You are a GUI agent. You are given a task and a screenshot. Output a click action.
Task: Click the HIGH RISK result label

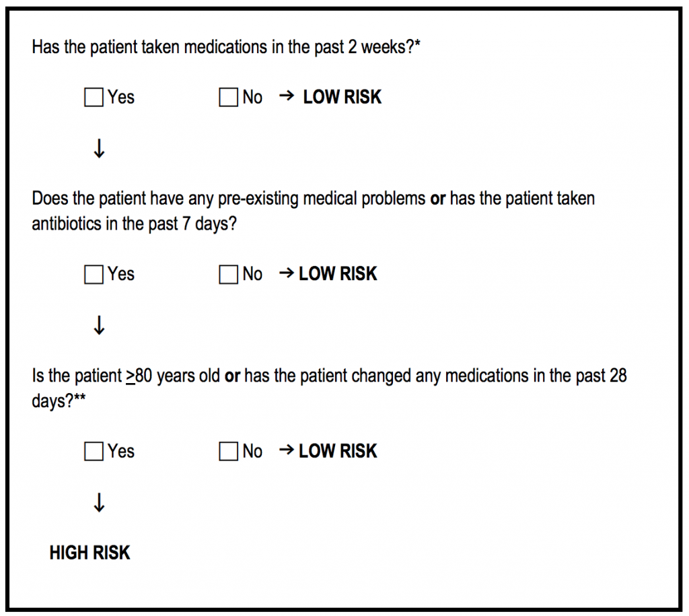click(89, 553)
